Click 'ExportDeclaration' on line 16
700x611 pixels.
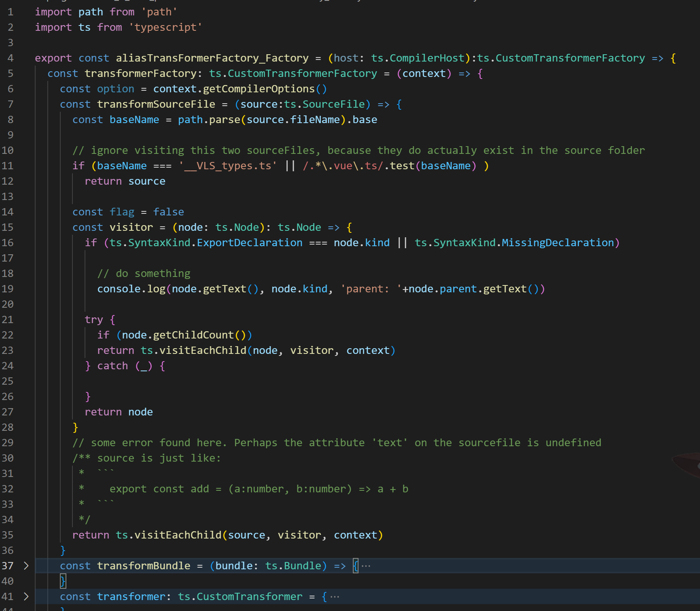click(249, 243)
